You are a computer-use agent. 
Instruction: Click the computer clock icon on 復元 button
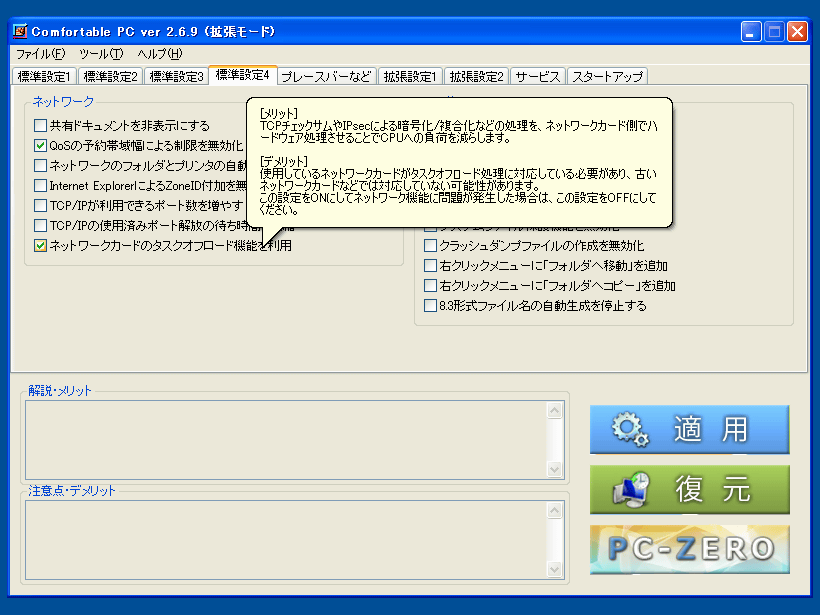click(x=631, y=490)
